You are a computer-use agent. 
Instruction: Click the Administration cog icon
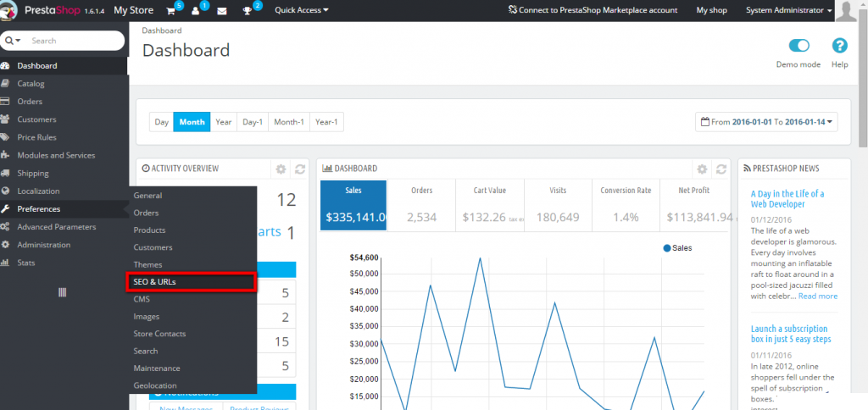pyautogui.click(x=6, y=245)
